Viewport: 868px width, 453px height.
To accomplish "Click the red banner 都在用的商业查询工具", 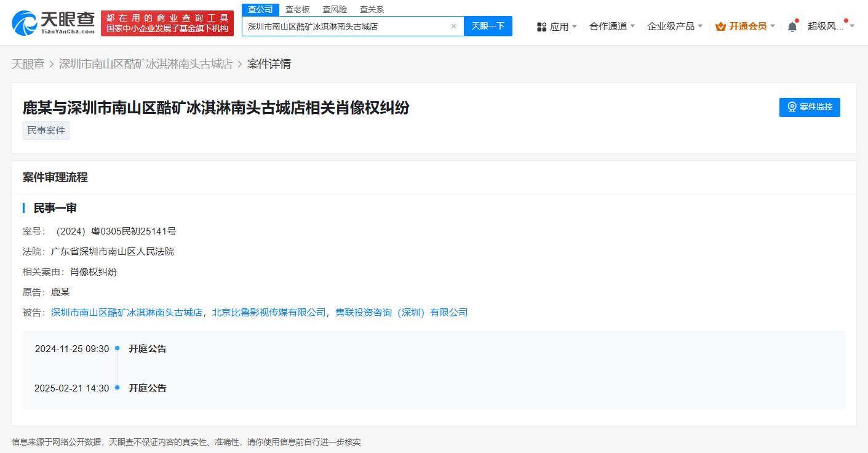I will click(x=167, y=23).
